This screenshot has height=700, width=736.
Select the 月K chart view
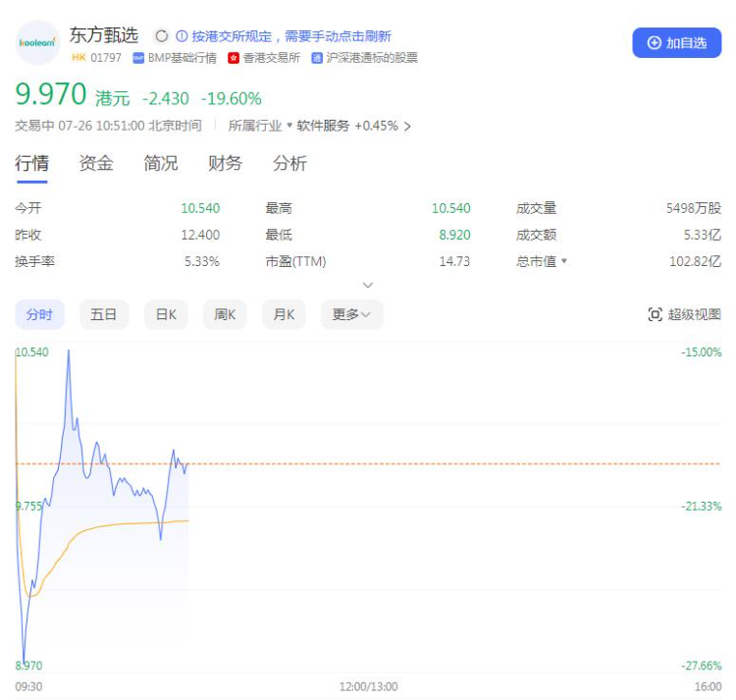pyautogui.click(x=284, y=314)
